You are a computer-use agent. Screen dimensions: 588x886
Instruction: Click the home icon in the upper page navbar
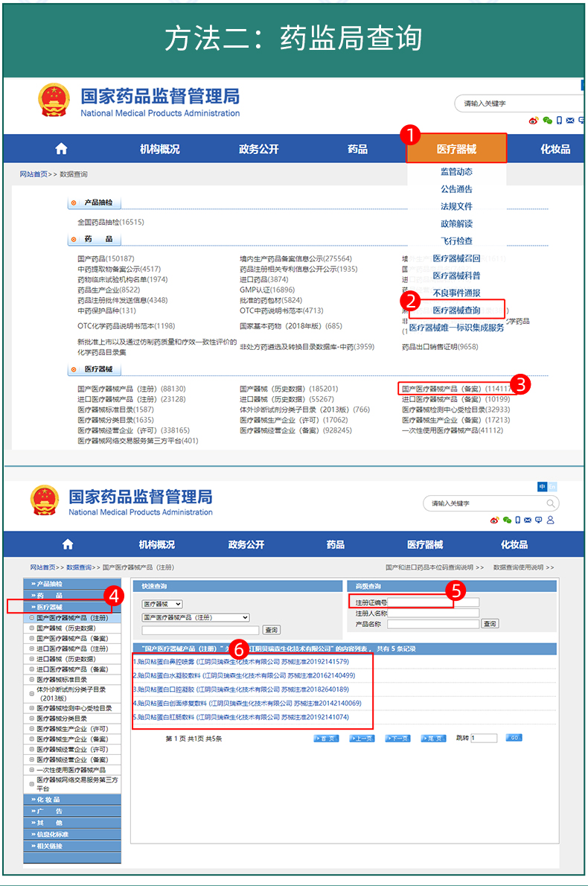[62, 149]
